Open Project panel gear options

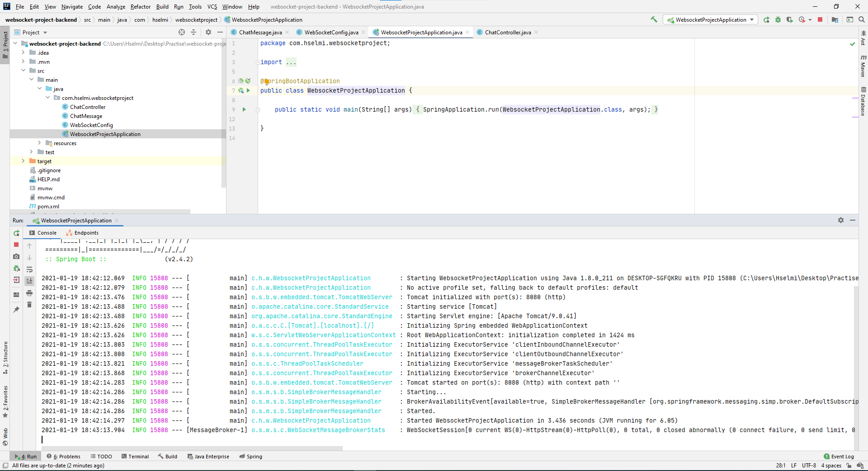click(208, 32)
